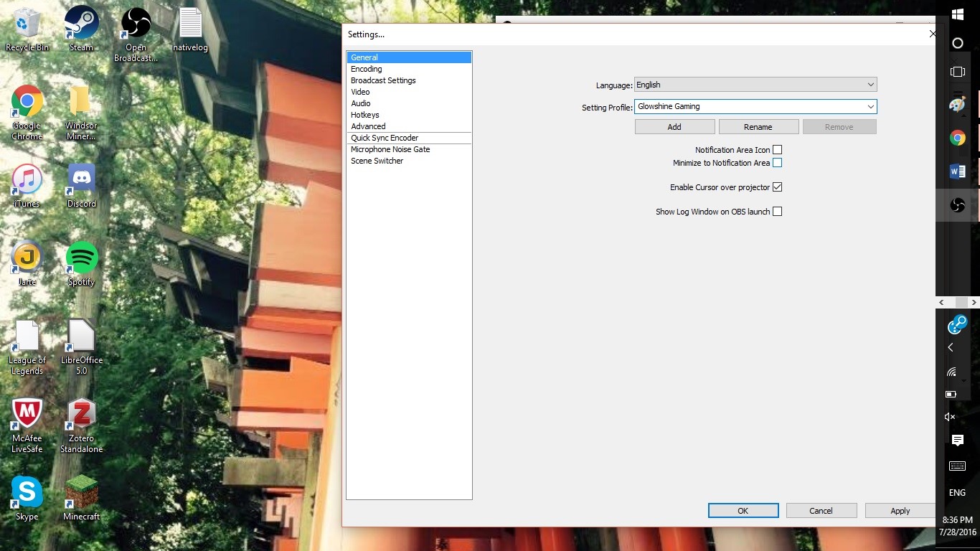Screen dimensions: 980x551
Task: Open Advanced settings category
Action: (x=409, y=126)
